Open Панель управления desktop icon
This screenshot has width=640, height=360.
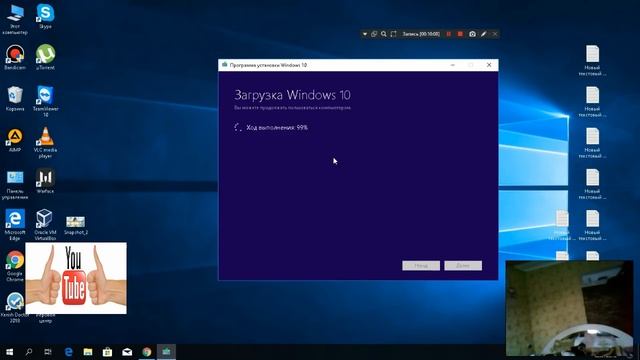pyautogui.click(x=15, y=185)
